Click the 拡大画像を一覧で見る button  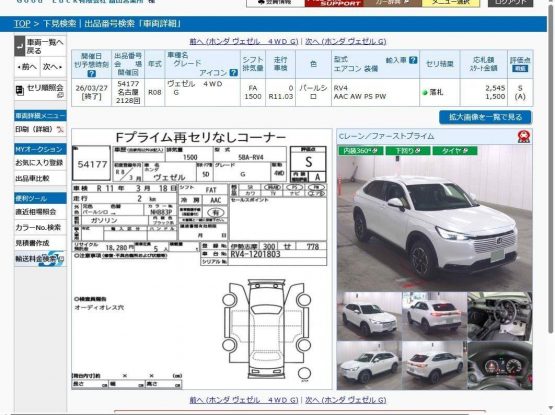point(485,117)
